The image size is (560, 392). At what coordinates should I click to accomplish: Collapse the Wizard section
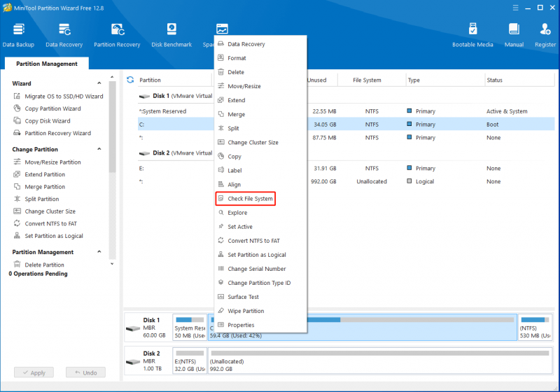99,83
